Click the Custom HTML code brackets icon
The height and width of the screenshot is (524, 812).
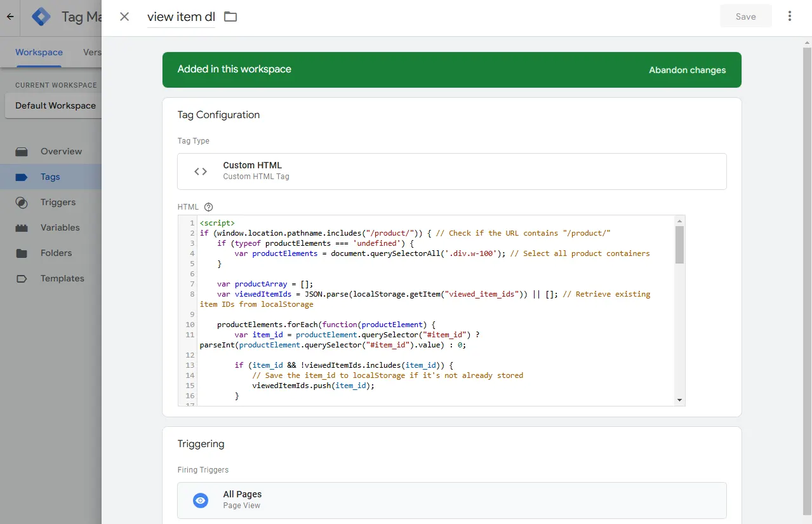pyautogui.click(x=201, y=171)
